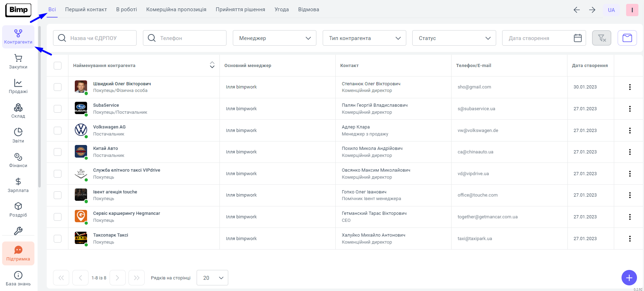Switch language with the UA button
Viewport: 644px width, 291px height.
pyautogui.click(x=611, y=10)
